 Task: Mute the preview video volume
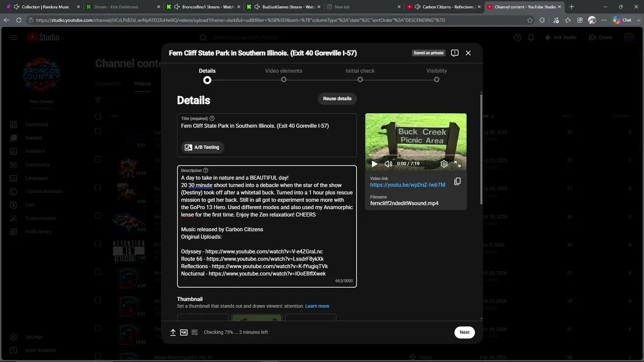pos(388,164)
